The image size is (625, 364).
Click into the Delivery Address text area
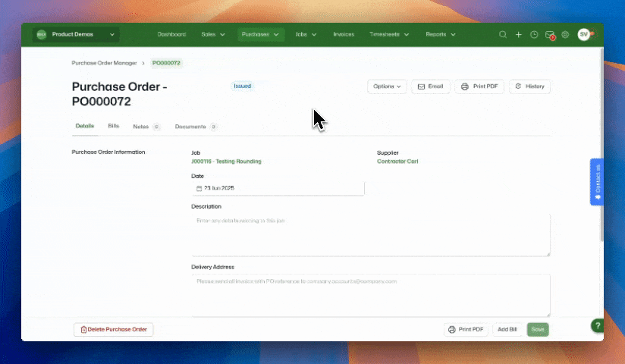[371, 296]
